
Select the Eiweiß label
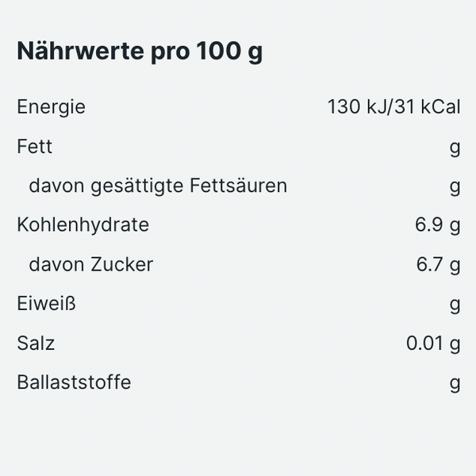click(x=46, y=304)
